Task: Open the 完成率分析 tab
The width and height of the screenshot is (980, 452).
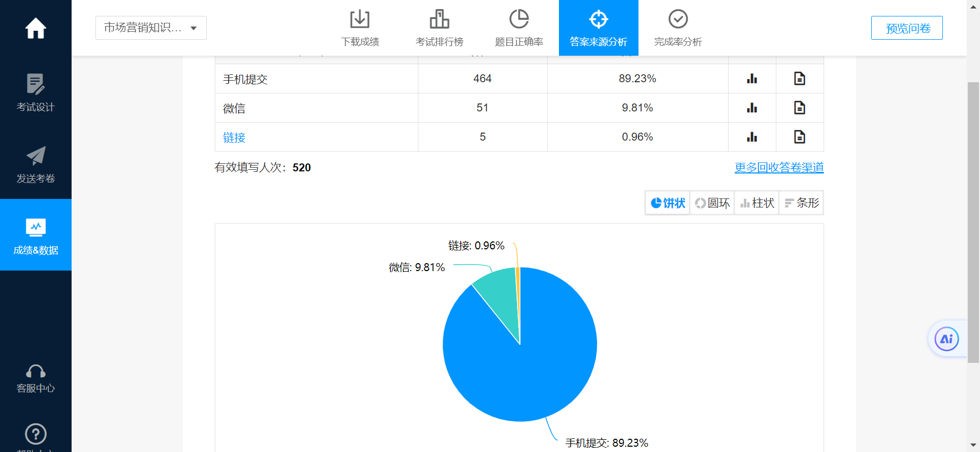Action: coord(678,28)
